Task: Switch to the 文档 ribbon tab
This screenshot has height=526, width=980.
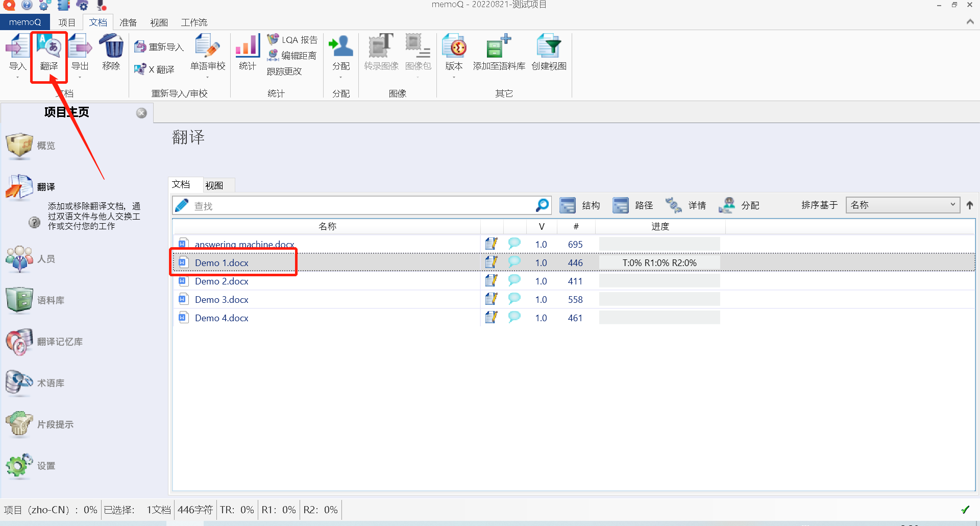Action: (x=98, y=22)
